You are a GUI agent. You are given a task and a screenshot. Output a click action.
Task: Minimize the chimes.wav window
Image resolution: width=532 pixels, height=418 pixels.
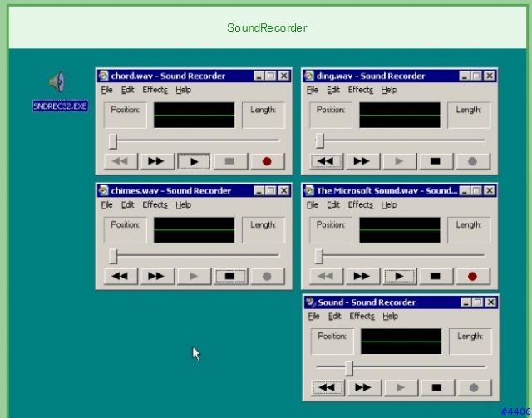pos(259,190)
